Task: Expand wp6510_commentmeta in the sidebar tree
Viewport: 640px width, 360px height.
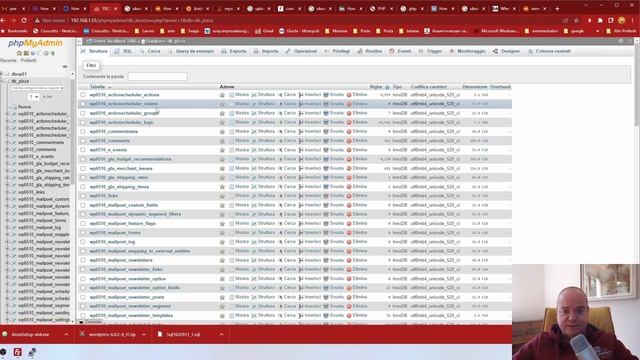Action: [7, 142]
